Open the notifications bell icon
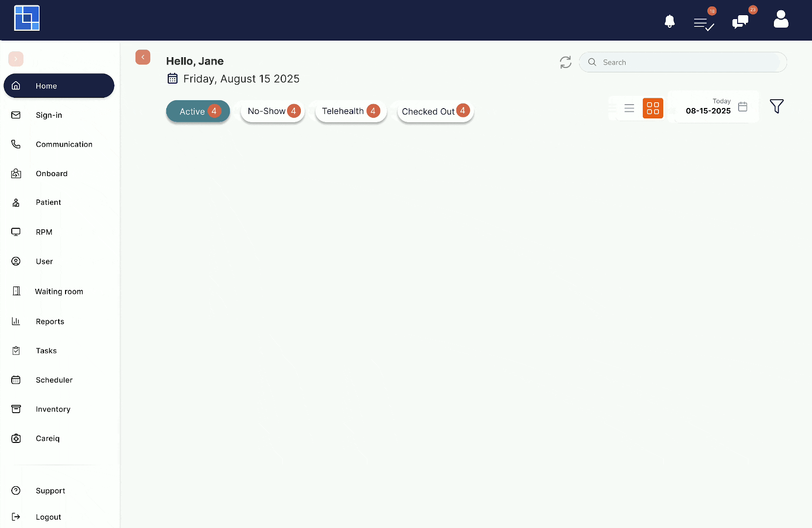The width and height of the screenshot is (812, 528). 670,22
